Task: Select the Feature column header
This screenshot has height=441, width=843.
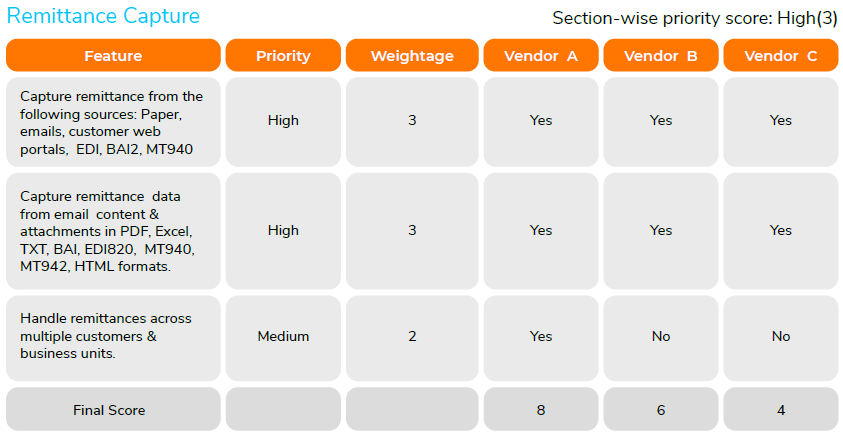Action: (x=113, y=56)
